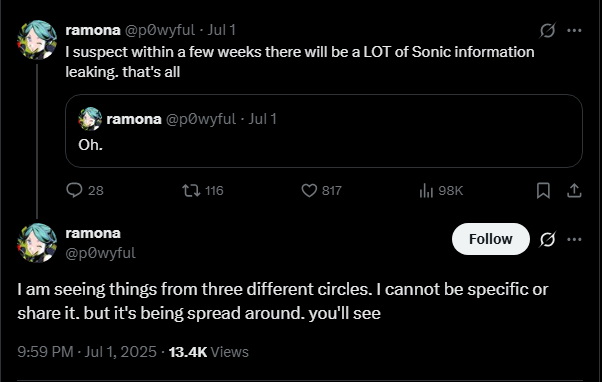Open ramona's profile picture on first tweet
This screenshot has width=602, height=382.
point(37,40)
